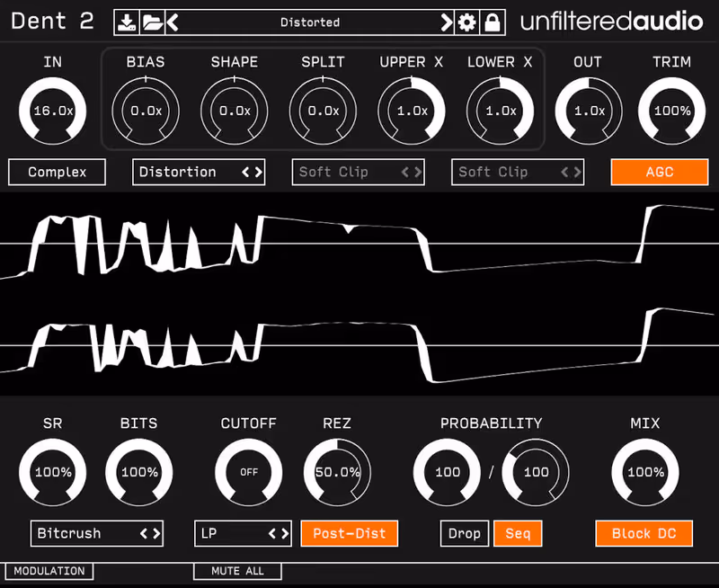Click the preset lock icon

point(493,22)
